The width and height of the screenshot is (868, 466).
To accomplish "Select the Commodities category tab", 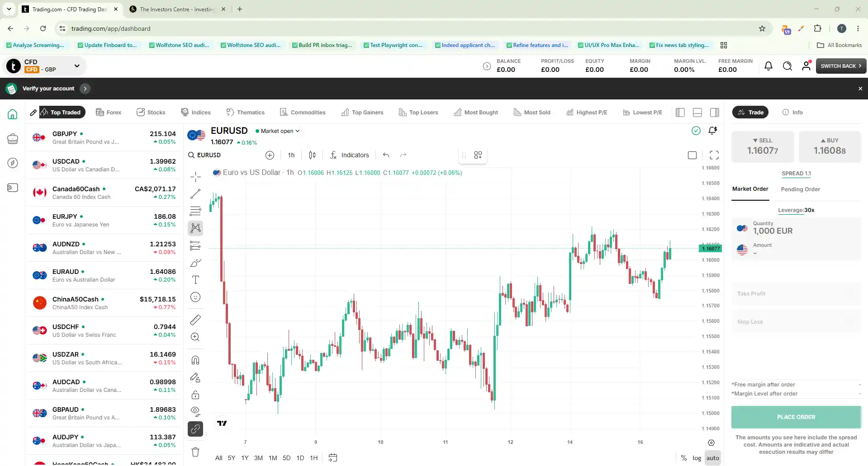I will click(x=303, y=113).
